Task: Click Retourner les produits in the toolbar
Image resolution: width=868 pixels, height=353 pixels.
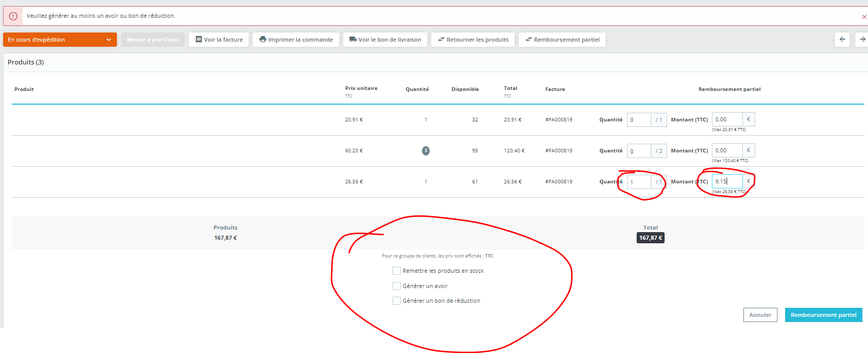Action: point(473,40)
